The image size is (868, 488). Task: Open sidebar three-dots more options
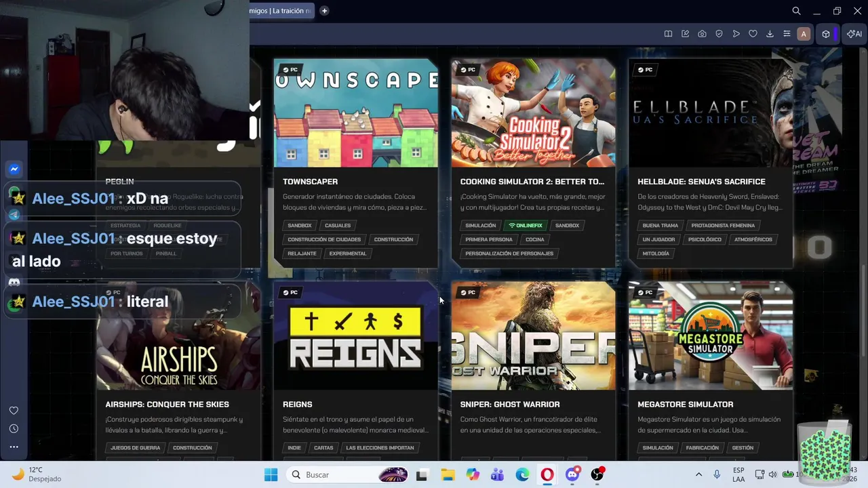pyautogui.click(x=14, y=447)
